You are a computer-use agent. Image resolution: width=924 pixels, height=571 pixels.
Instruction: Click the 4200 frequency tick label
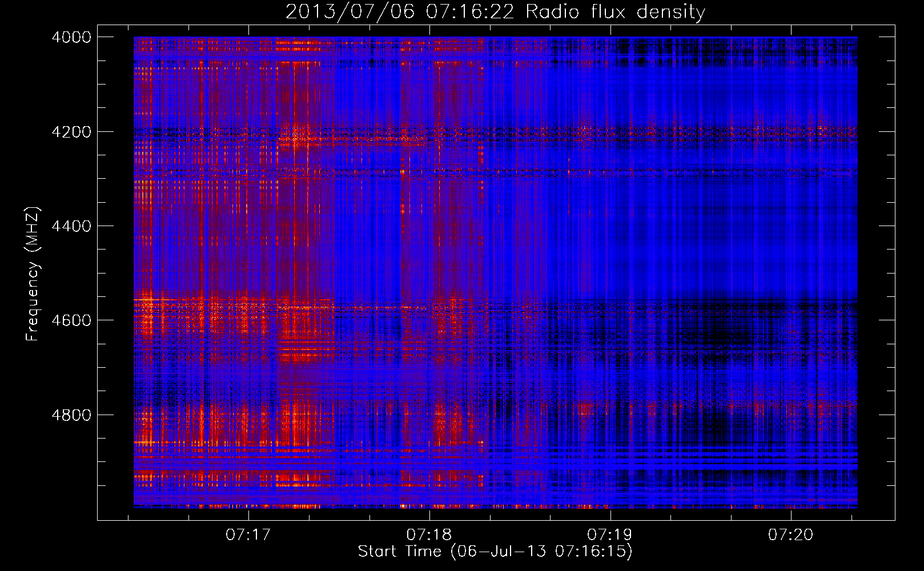pos(71,132)
